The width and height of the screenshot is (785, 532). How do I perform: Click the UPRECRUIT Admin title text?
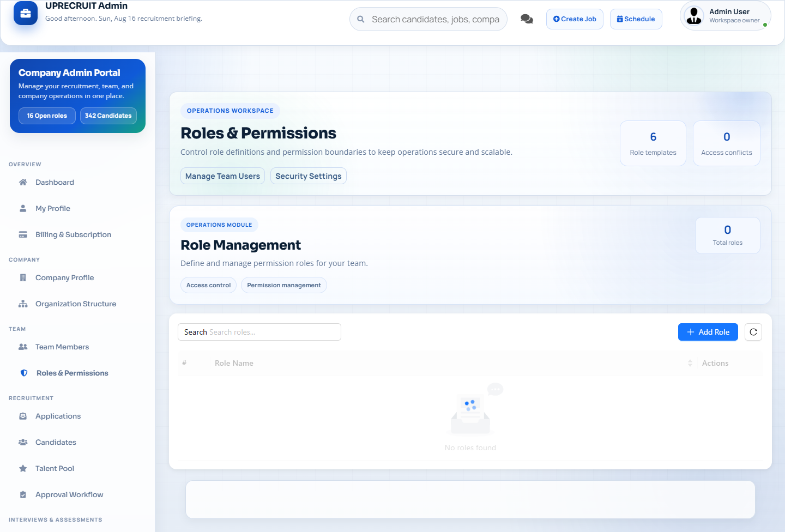click(86, 6)
